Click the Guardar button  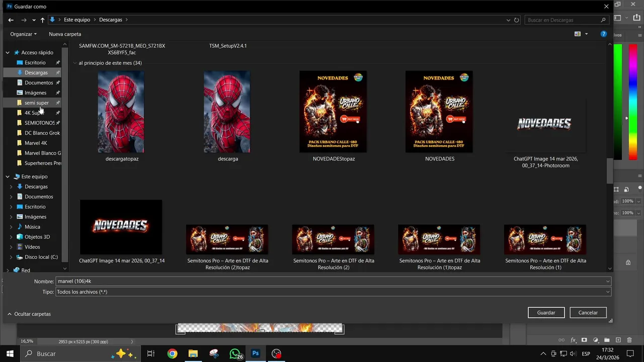click(546, 313)
